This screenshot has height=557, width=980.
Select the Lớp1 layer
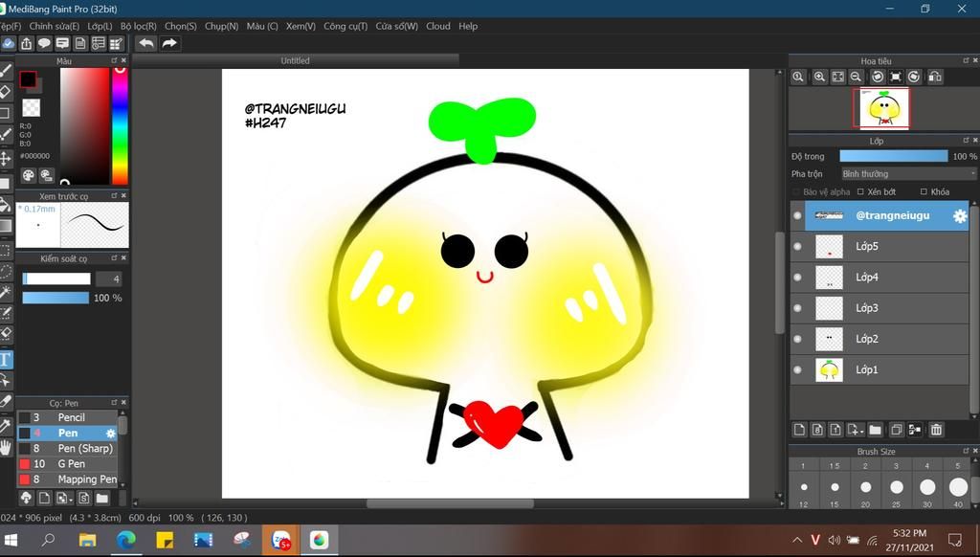[x=880, y=370]
